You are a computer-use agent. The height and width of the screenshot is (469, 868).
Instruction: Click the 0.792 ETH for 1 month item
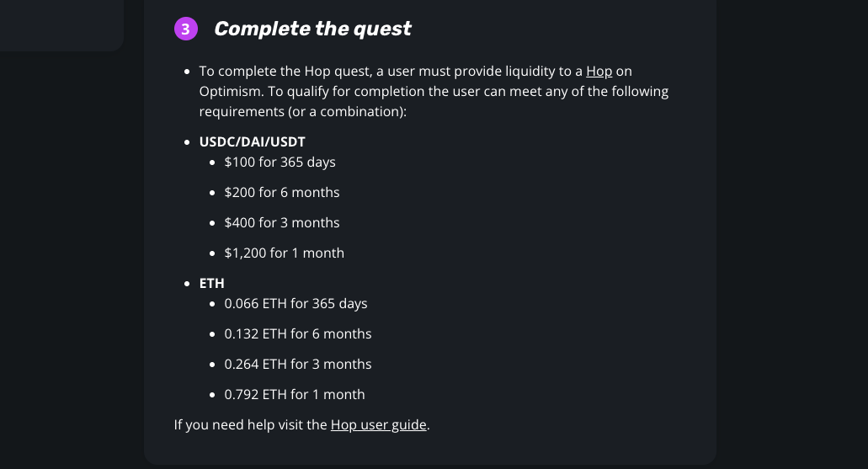[295, 394]
